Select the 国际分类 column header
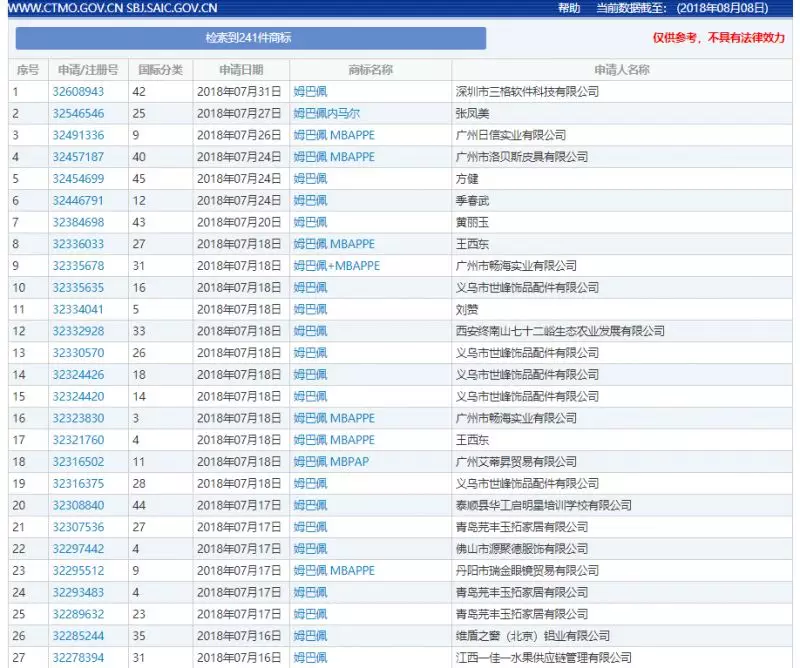 [x=161, y=70]
